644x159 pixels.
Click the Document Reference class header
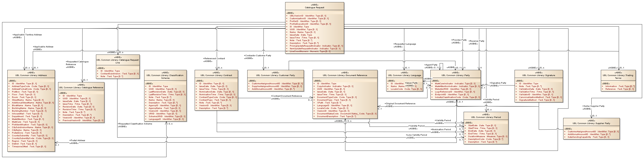345,75
